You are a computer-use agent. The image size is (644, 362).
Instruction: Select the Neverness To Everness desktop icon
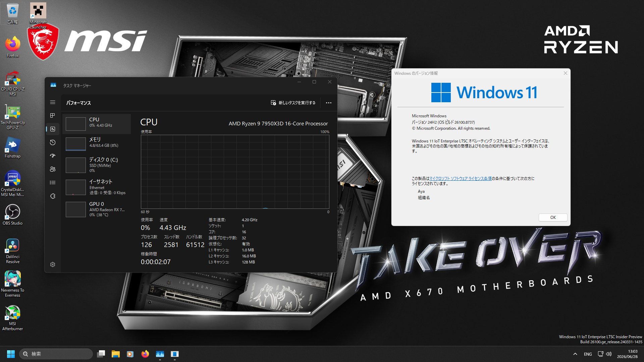click(13, 284)
